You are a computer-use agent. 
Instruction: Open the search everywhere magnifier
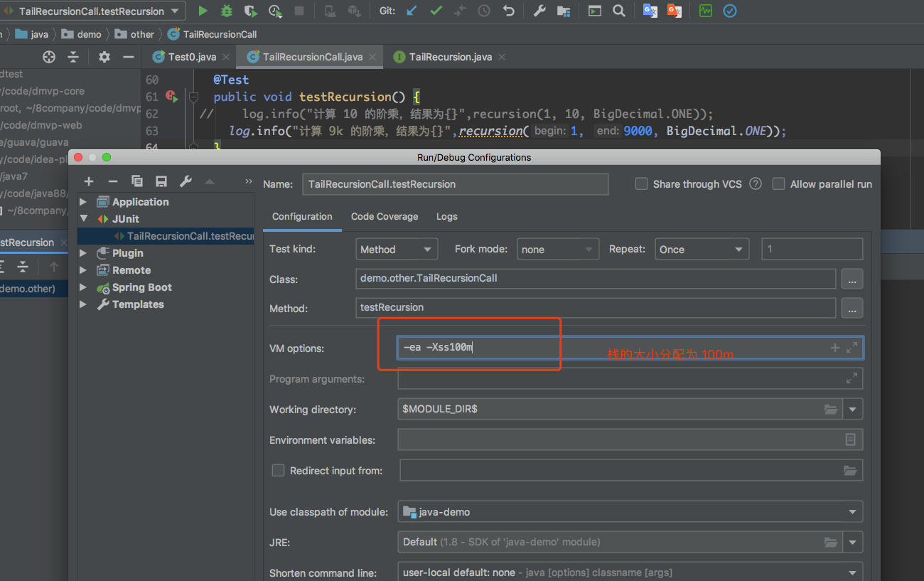[x=619, y=11]
